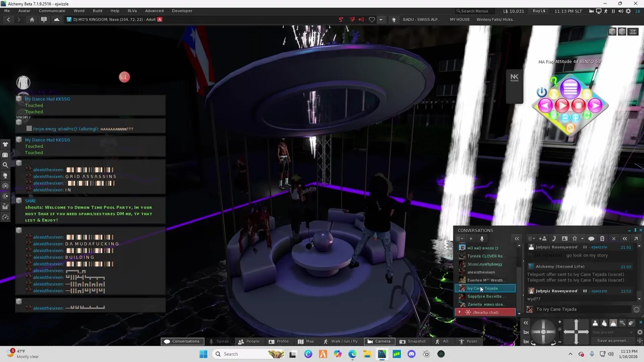Select Sapphire Beretta conversation
The height and width of the screenshot is (362, 644).
point(485,296)
